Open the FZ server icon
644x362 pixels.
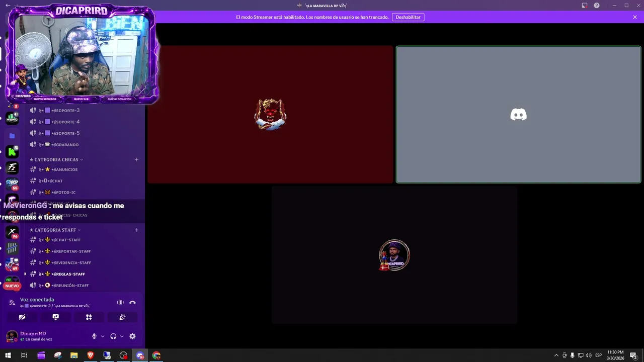12,167
